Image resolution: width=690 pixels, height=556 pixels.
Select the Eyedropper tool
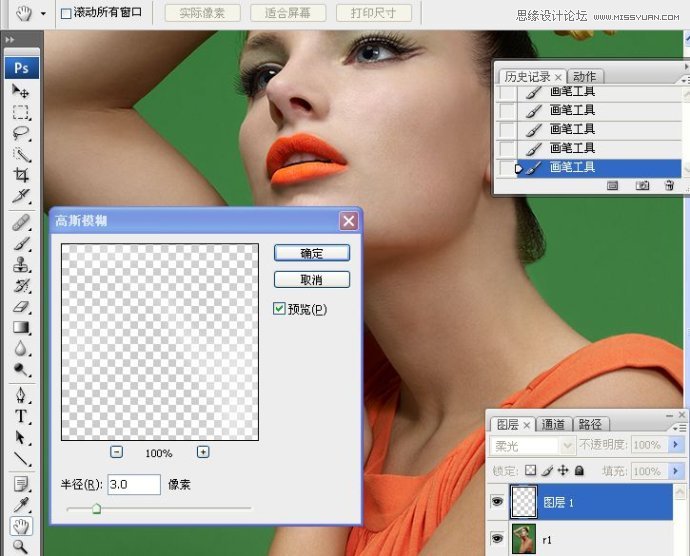pyautogui.click(x=21, y=505)
